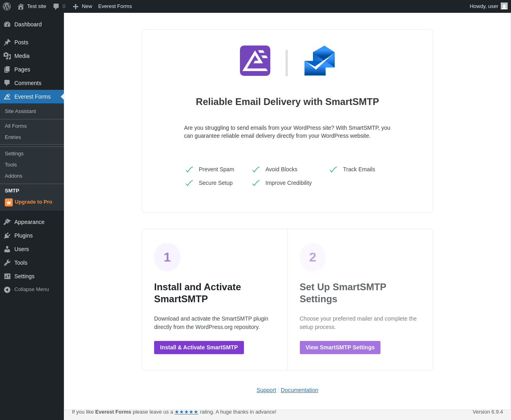Open the Support link
This screenshot has width=511, height=420.
pyautogui.click(x=266, y=390)
